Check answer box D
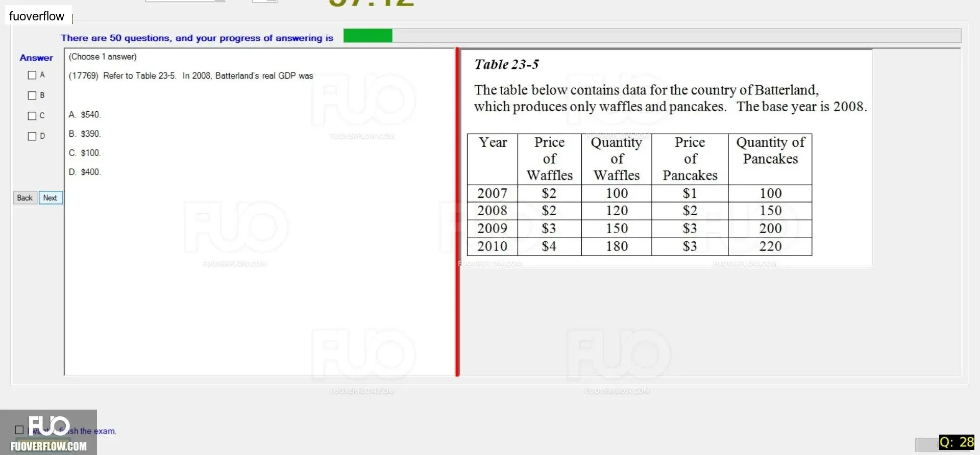Screen dimensions: 980x455 click(x=32, y=137)
